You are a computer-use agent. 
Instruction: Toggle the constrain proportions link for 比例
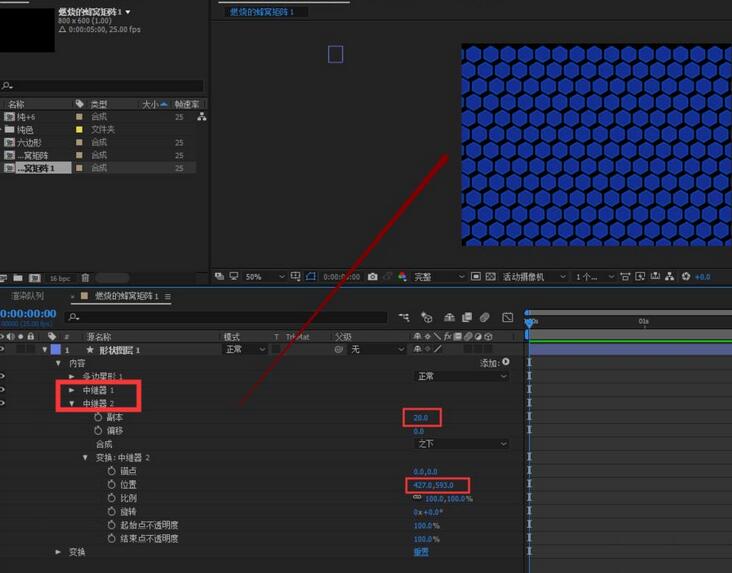(417, 498)
